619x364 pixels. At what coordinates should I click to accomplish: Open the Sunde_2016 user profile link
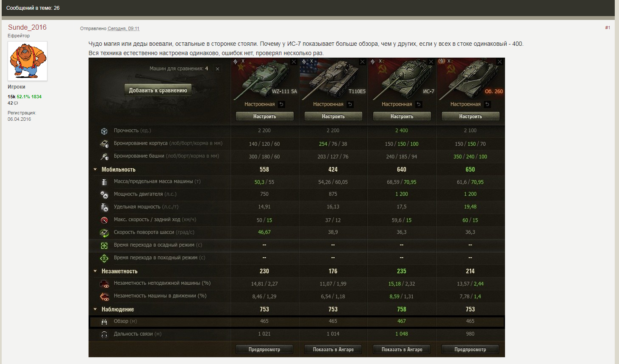point(27,27)
